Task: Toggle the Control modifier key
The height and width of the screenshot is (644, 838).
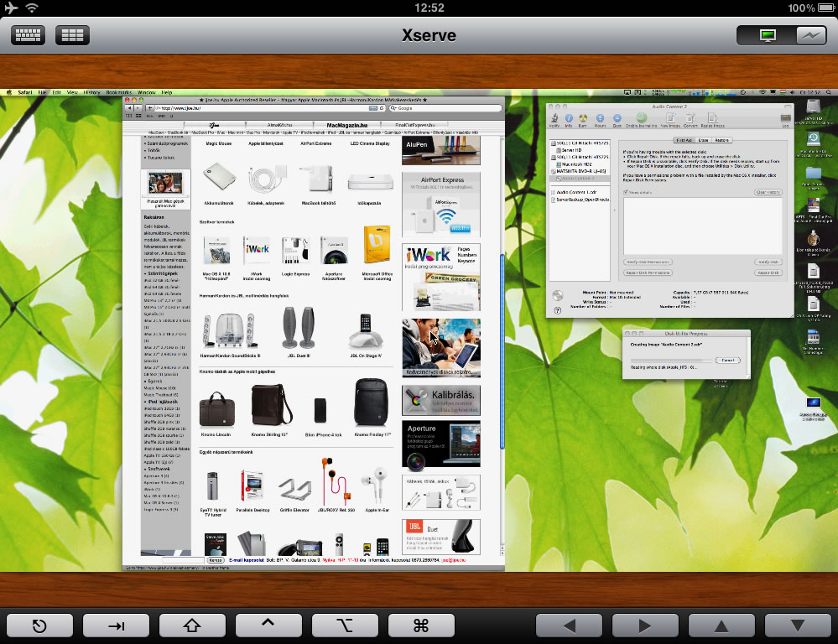Action: tap(268, 626)
